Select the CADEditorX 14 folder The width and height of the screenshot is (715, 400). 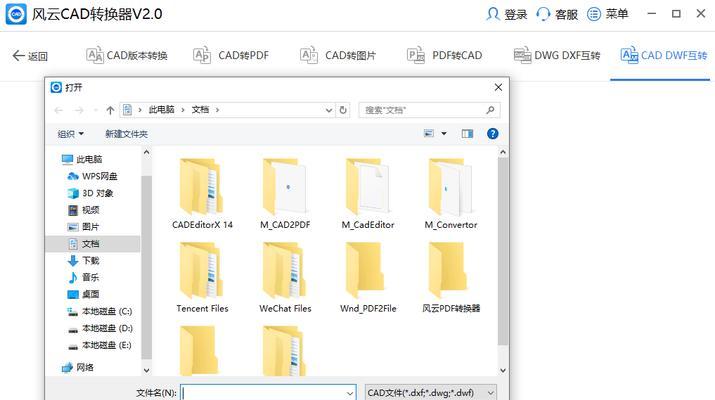point(202,193)
